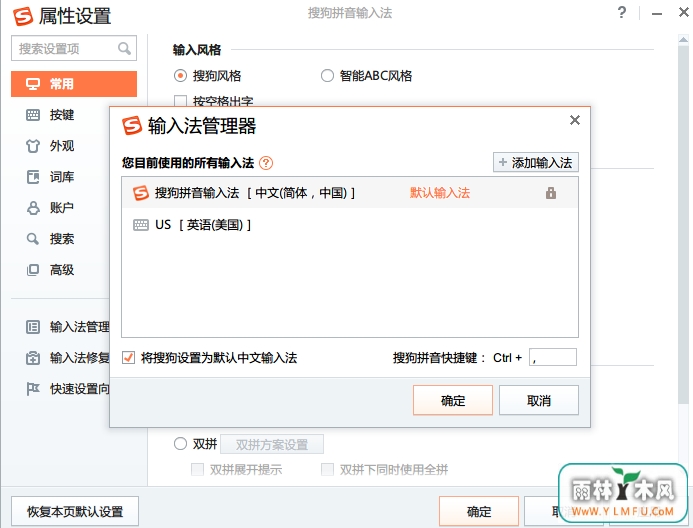
Task: Click 确定 in the 输入法管理器 dialog
Action: 453,400
